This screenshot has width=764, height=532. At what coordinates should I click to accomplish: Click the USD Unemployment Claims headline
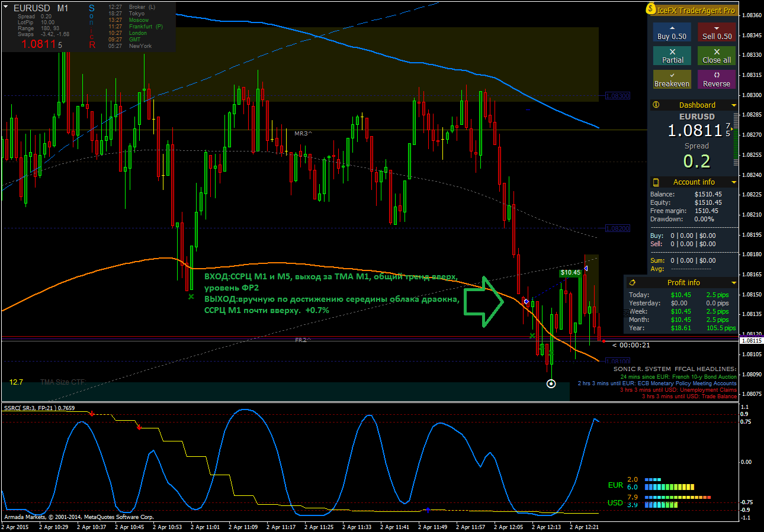678,389
